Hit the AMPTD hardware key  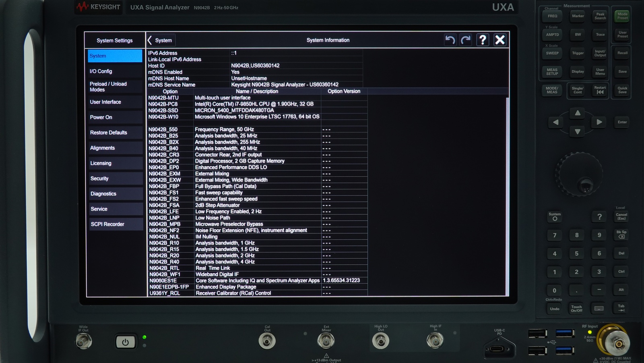click(x=552, y=35)
